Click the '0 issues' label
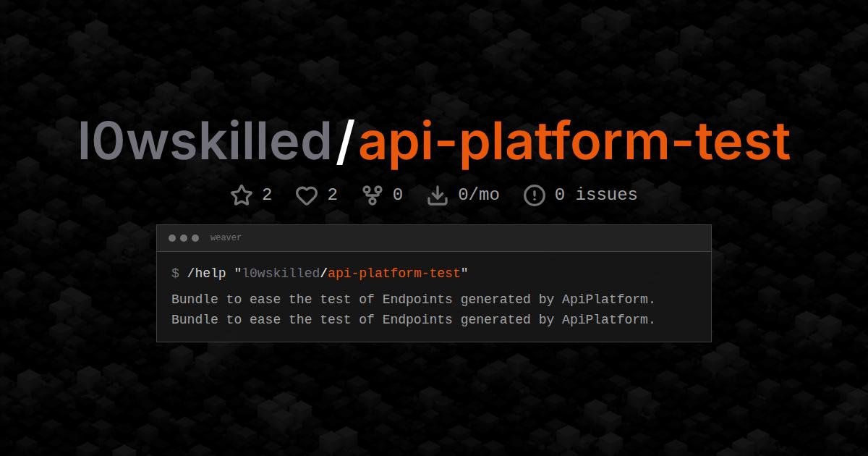 point(596,195)
